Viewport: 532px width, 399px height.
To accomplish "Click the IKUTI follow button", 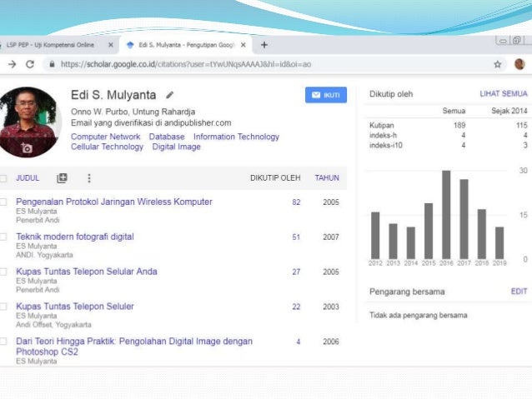I will click(x=326, y=95).
